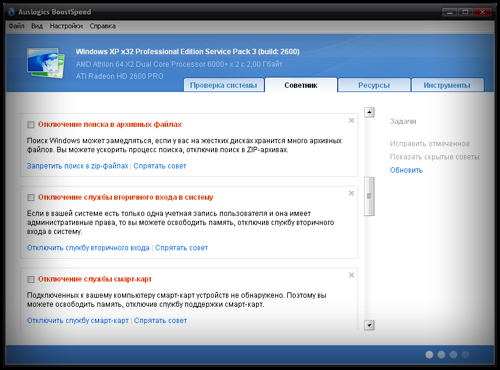
Task: Click the 'Windows XP x32 Professional Edition' text
Action: (x=187, y=52)
